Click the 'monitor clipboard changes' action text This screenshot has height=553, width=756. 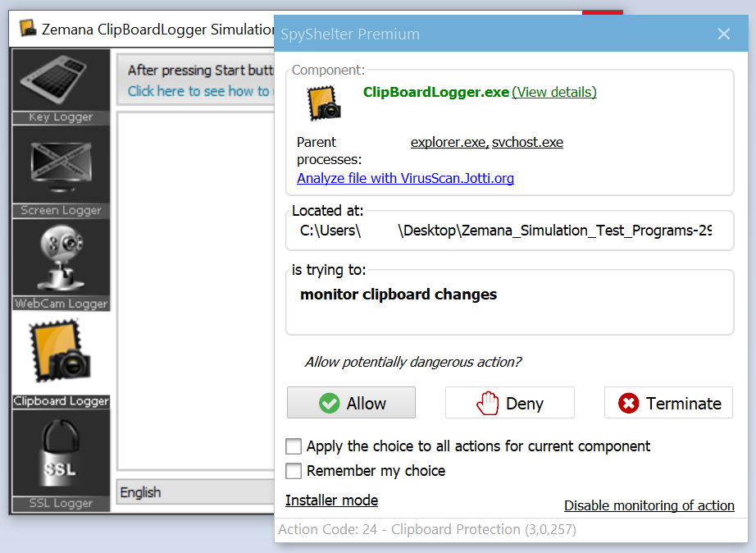pos(398,294)
